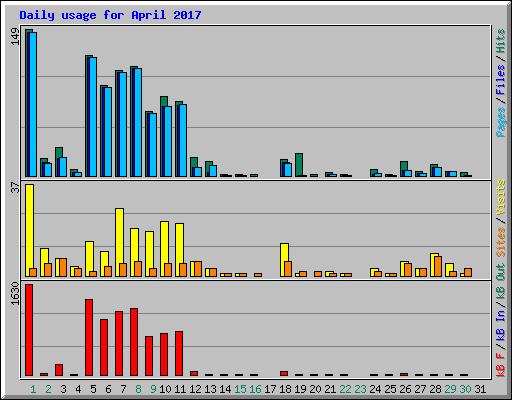Image resolution: width=512 pixels, height=400 pixels.
Task: Click the day 8 pages bar in top chart
Action: [x=138, y=122]
